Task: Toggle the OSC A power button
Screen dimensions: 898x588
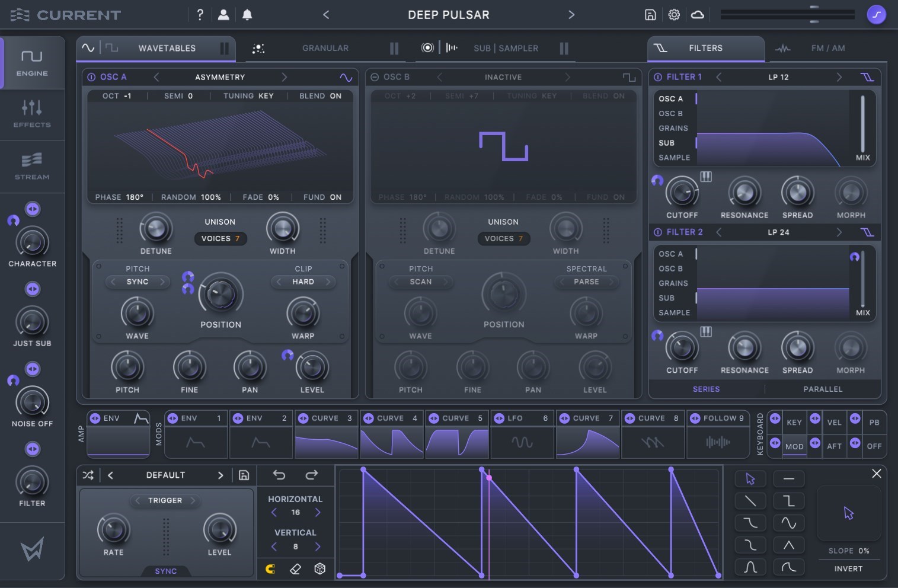Action: 91,77
